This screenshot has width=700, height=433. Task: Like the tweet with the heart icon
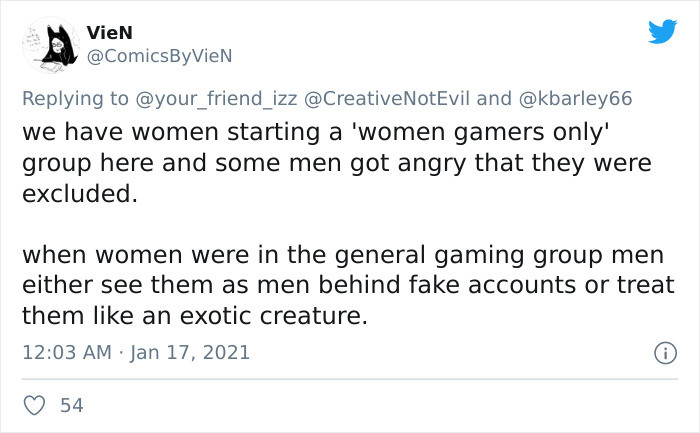click(33, 405)
